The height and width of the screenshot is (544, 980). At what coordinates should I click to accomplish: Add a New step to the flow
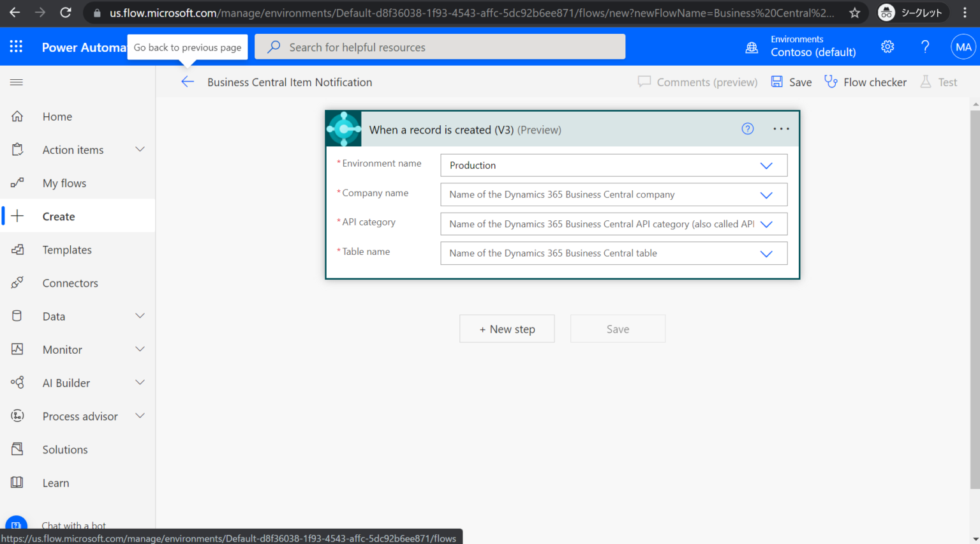pos(507,328)
